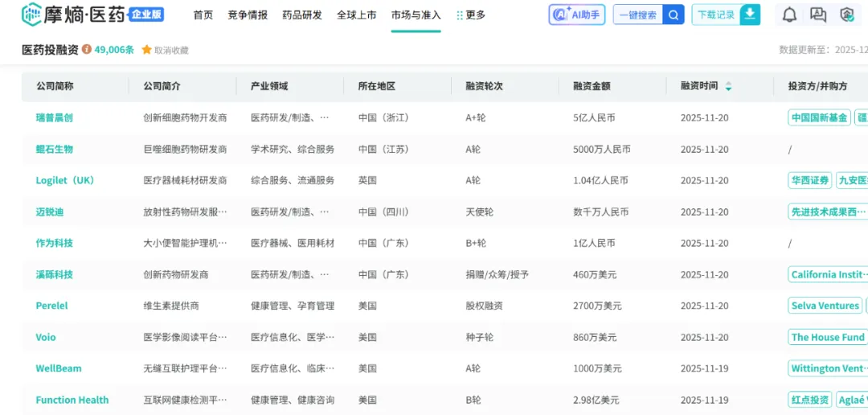Viewport: 868px width, 415px height.
Task: Expand the 更多 menu
Action: pyautogui.click(x=471, y=14)
